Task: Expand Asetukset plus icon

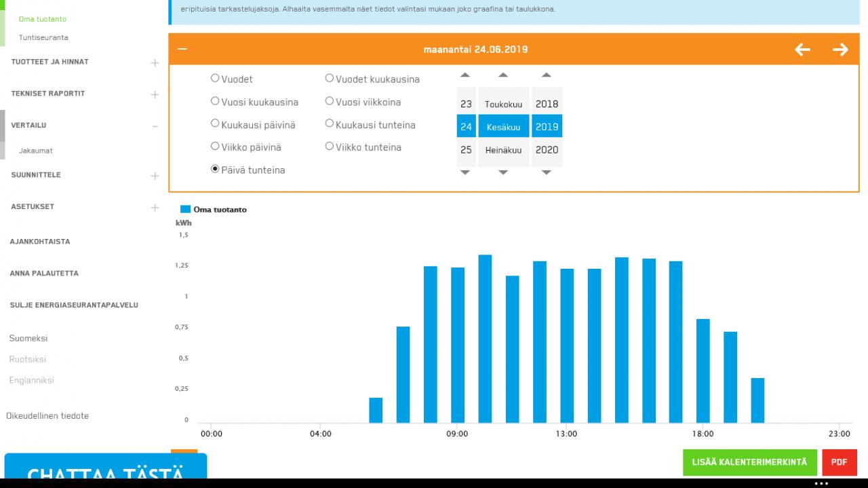Action: click(x=155, y=208)
